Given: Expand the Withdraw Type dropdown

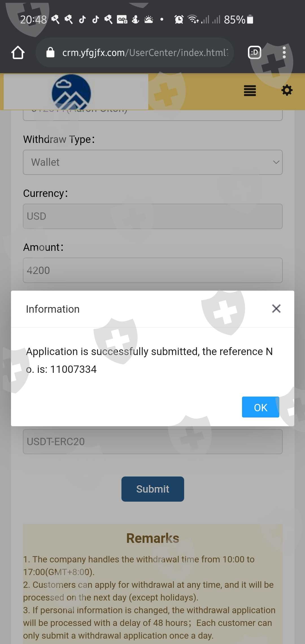Looking at the screenshot, I should (x=152, y=162).
